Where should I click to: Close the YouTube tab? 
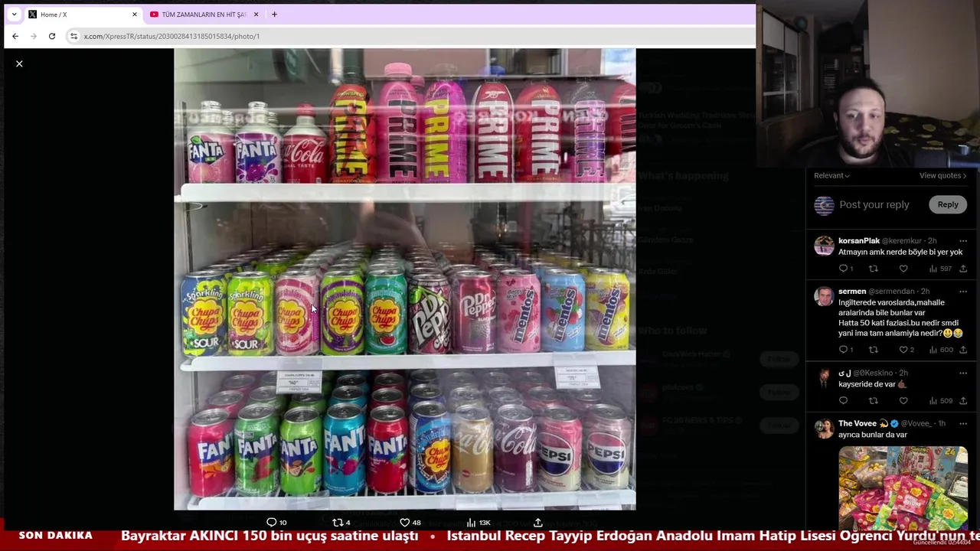coord(256,15)
